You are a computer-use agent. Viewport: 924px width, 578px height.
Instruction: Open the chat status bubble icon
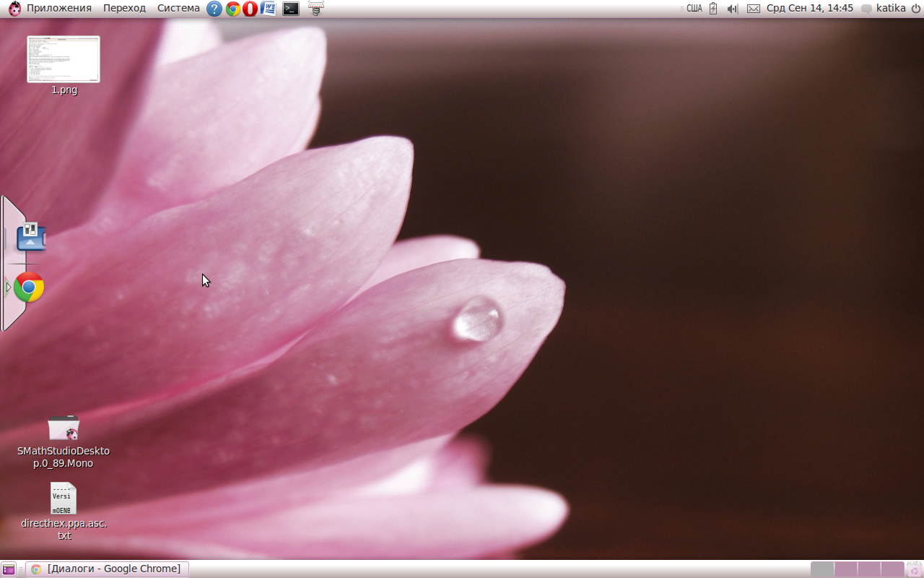point(866,9)
